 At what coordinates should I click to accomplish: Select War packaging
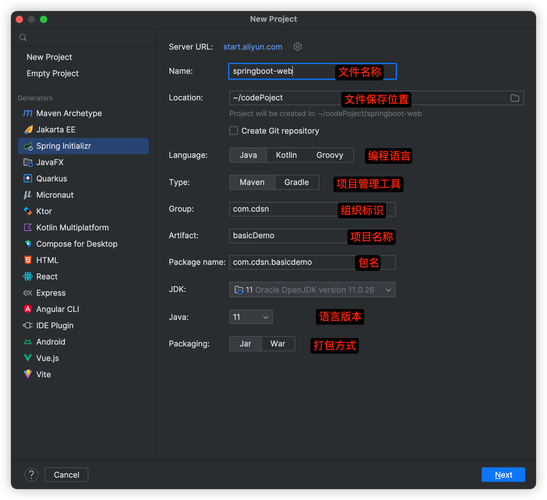tap(278, 344)
